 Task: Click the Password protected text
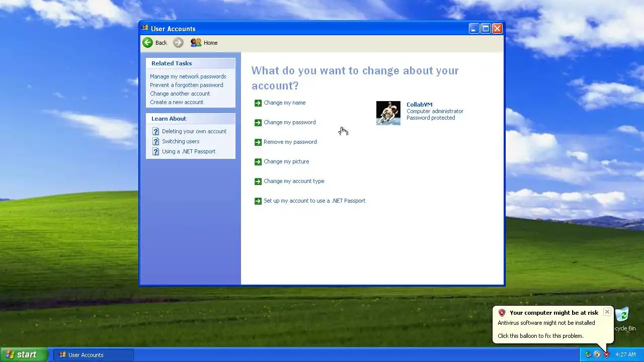click(x=431, y=118)
